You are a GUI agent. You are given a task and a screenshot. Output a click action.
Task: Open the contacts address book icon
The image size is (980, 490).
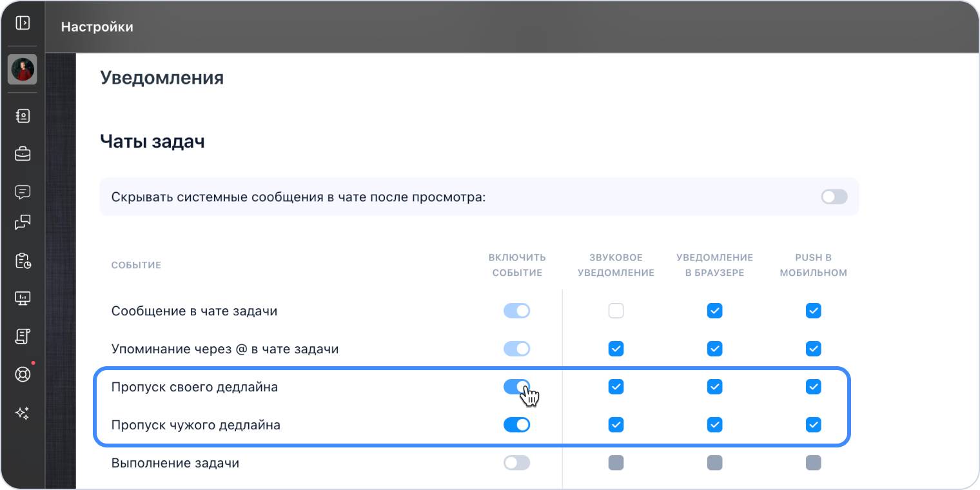click(x=23, y=116)
